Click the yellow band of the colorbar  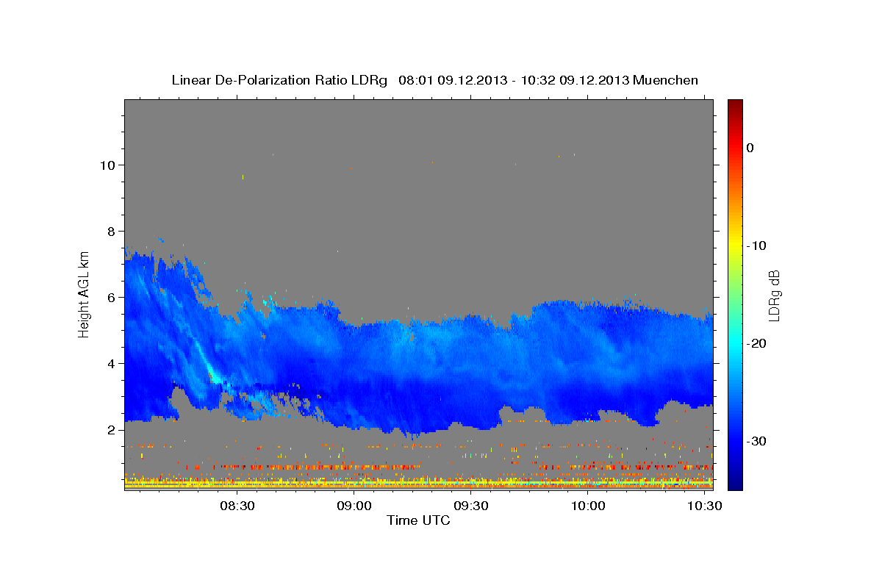click(x=735, y=244)
